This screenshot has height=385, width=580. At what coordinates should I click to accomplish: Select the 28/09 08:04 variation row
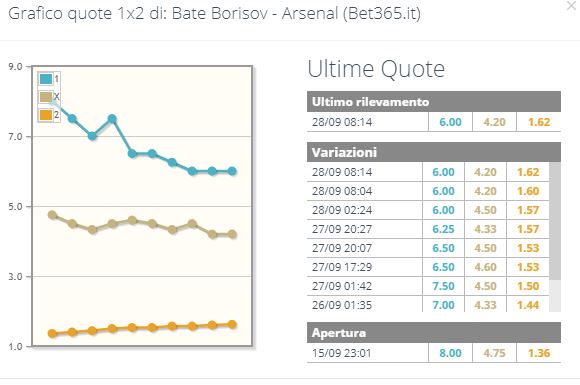428,191
